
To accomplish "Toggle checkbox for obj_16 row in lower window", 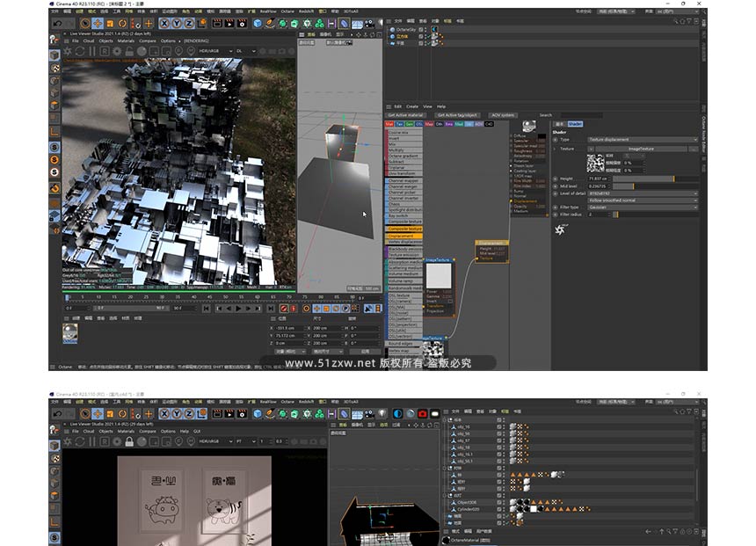I will [x=499, y=426].
